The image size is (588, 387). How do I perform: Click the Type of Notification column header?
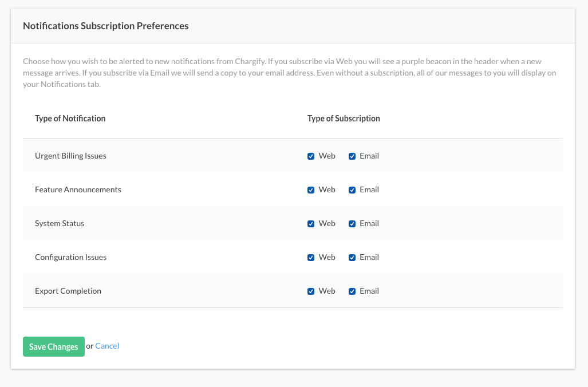(70, 119)
